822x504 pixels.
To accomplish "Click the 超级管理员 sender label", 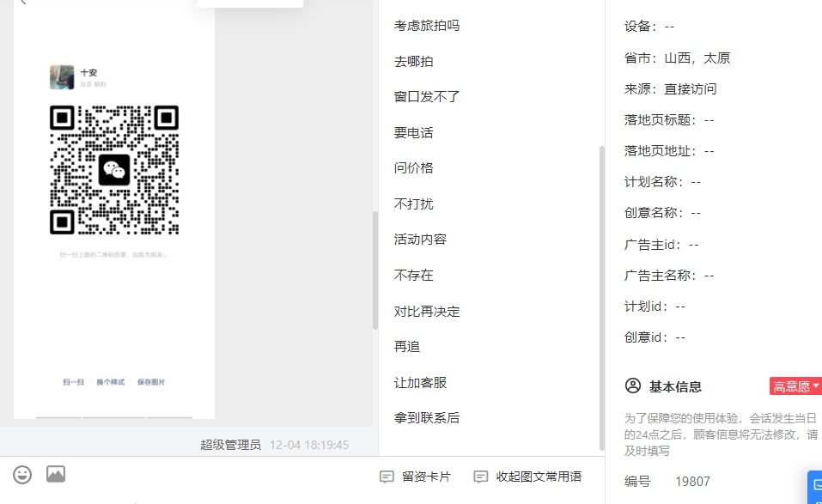I will (231, 445).
